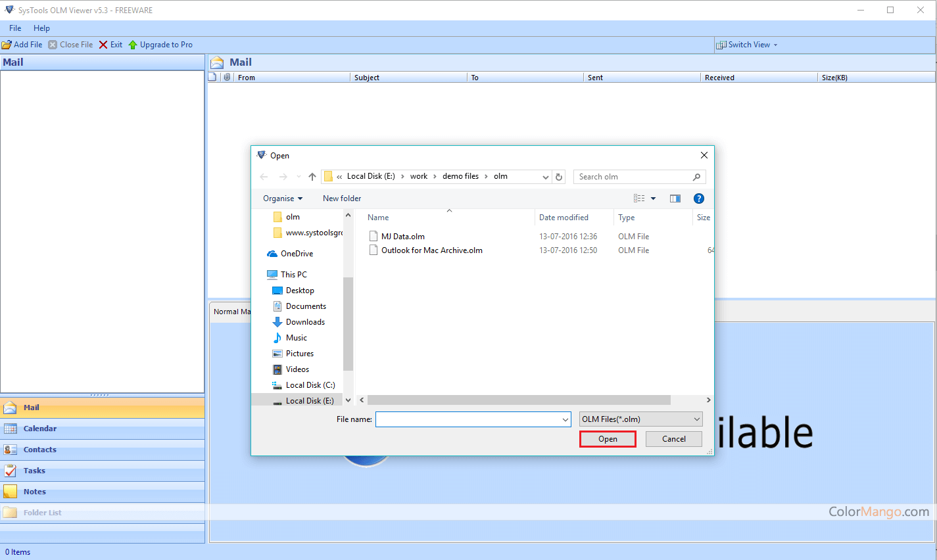Screen dimensions: 937x560
Task: Select Notes in the left navigation
Action: pos(103,492)
